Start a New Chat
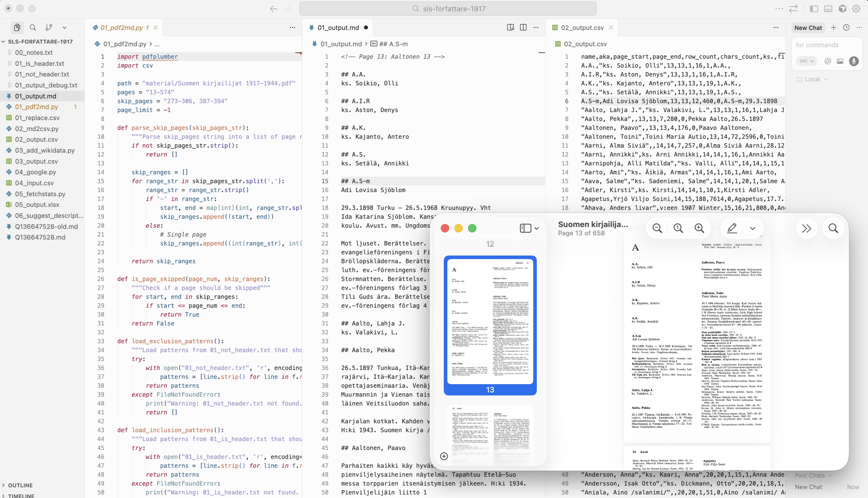 pyautogui.click(x=808, y=28)
